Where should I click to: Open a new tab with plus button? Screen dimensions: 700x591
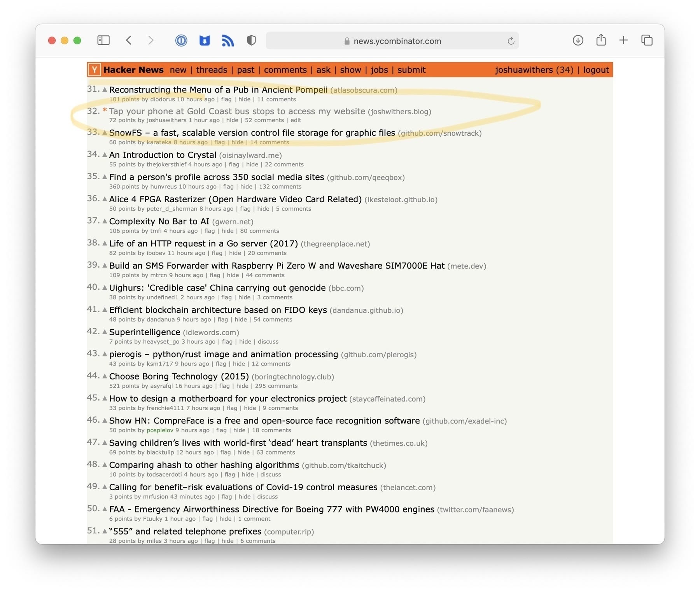pos(623,40)
